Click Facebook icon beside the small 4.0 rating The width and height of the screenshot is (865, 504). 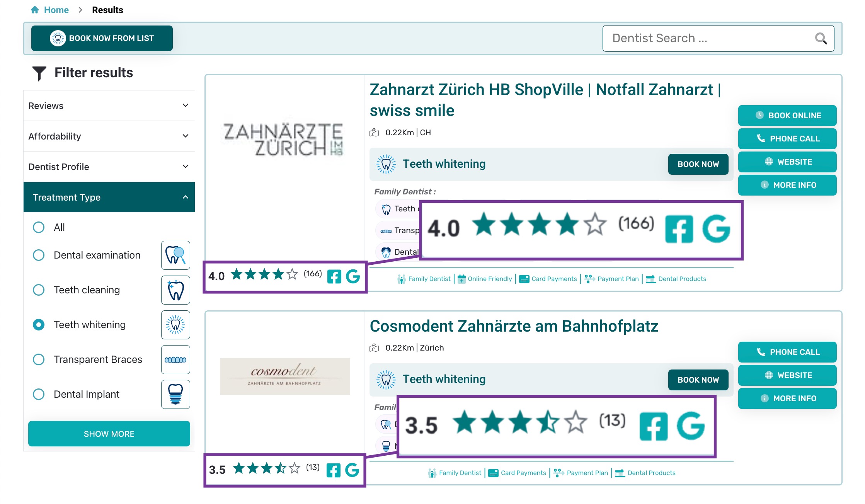(334, 276)
